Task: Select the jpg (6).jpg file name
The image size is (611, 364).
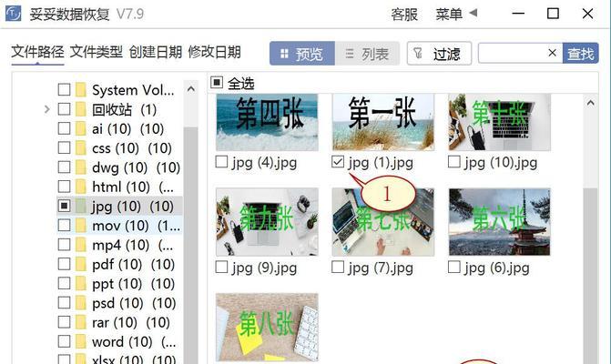Action: [496, 268]
